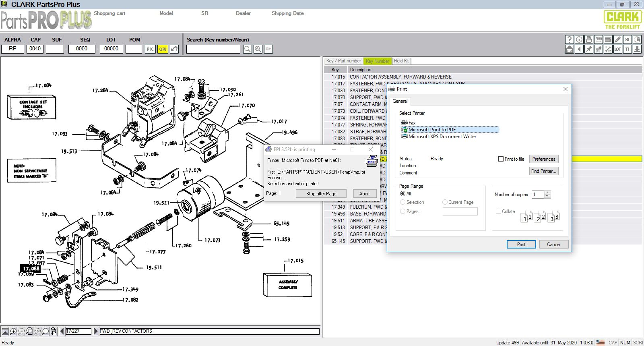The width and height of the screenshot is (644, 346).
Task: Select the All page range option
Action: [x=402, y=194]
